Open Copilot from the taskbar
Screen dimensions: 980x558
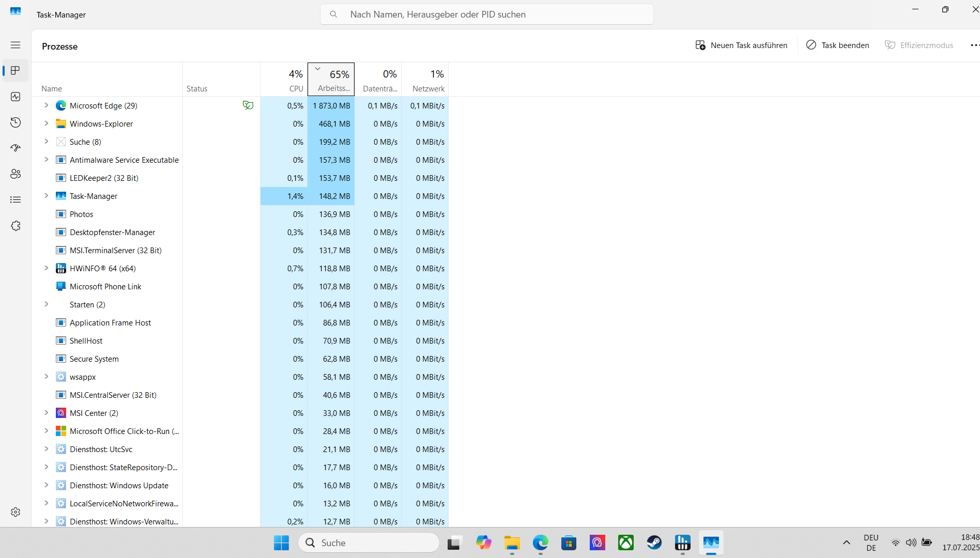[484, 542]
